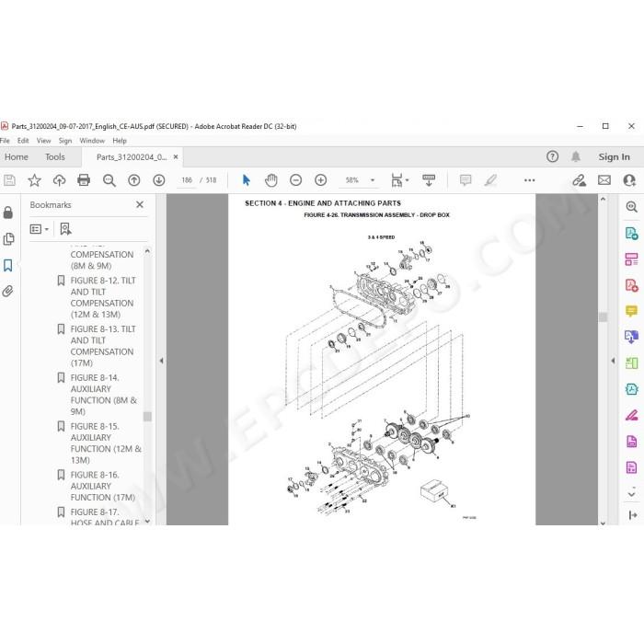
Task: Click the scrolling mode toolbar icon
Action: point(429,180)
